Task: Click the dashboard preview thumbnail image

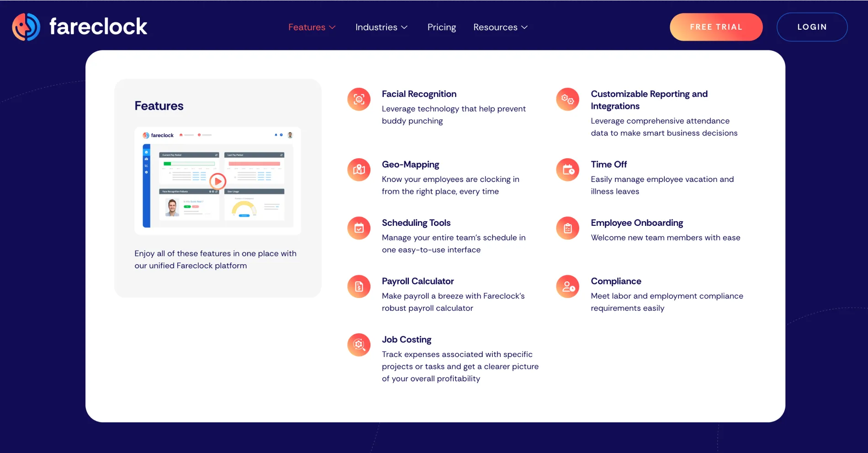Action: point(218,181)
